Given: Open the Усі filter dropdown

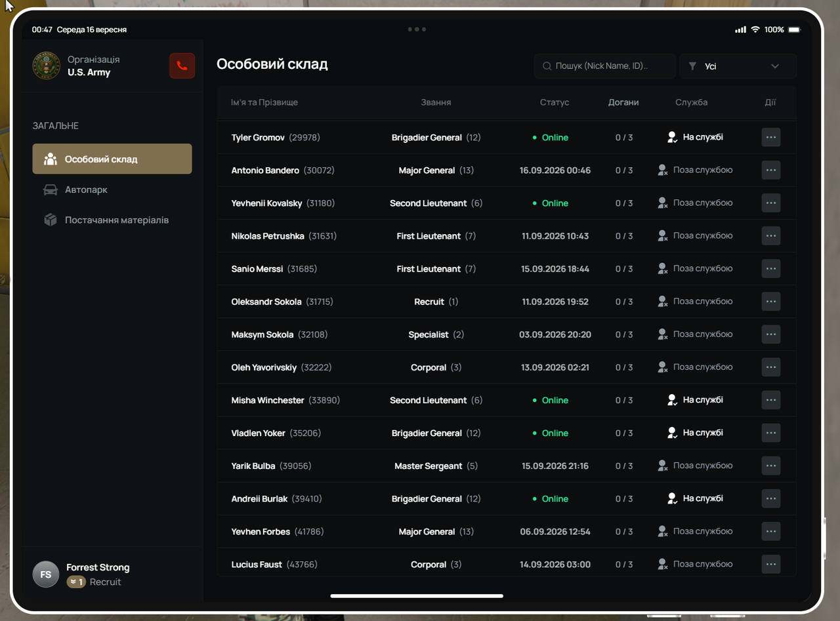Looking at the screenshot, I should click(x=738, y=66).
